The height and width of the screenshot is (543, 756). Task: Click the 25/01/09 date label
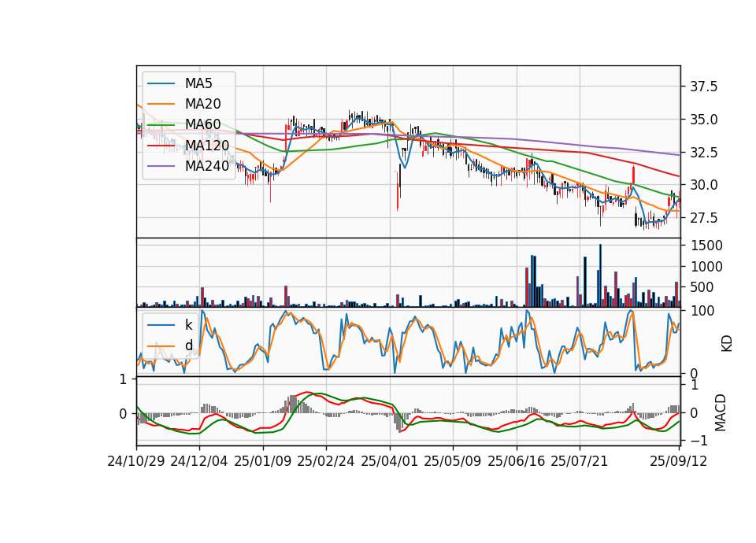(263, 461)
